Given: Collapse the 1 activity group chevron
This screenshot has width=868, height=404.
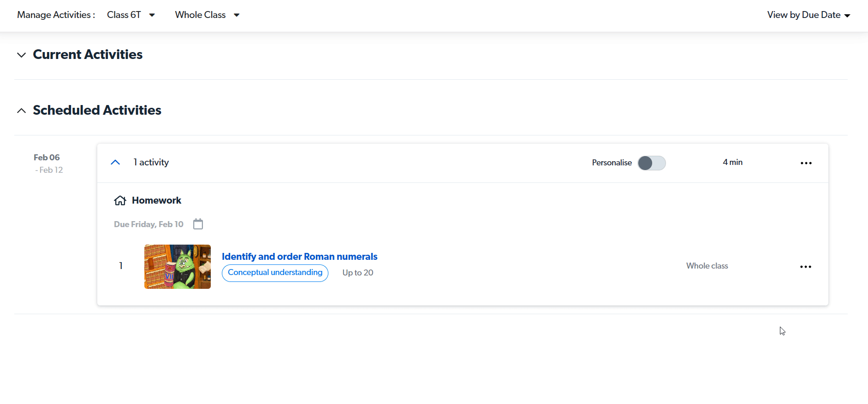Looking at the screenshot, I should click(115, 162).
